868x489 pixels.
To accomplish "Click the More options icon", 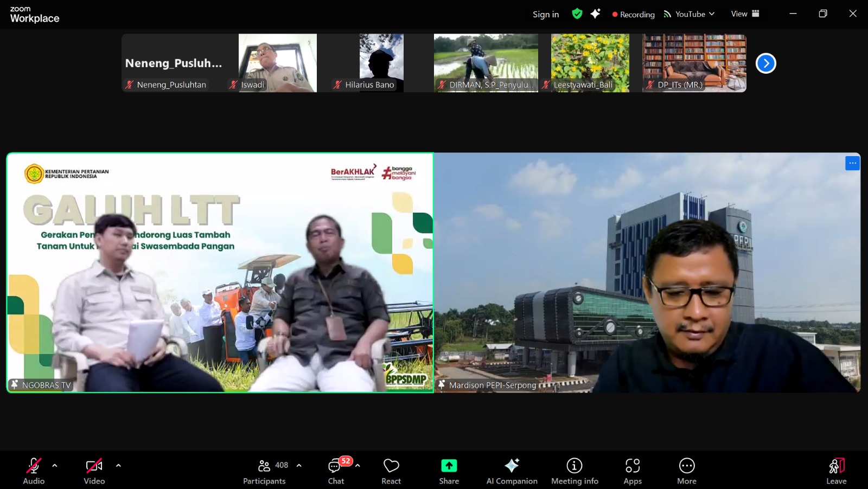I will coord(687,471).
